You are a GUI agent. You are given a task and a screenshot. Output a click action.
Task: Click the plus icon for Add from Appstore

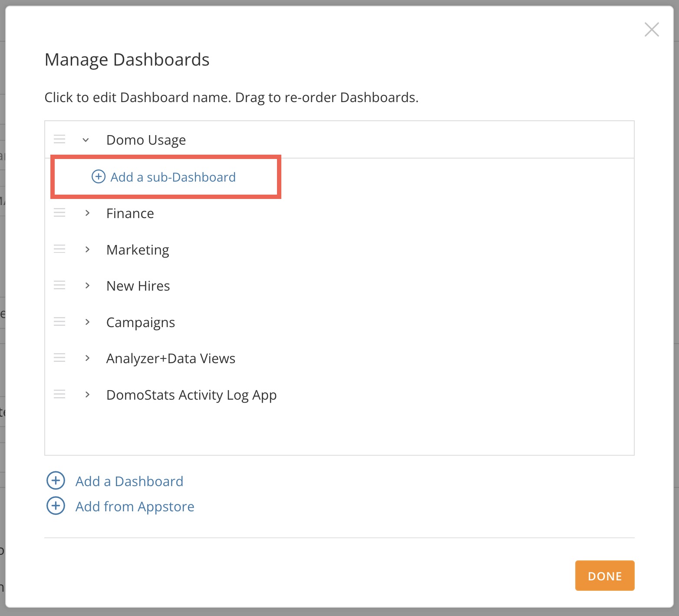(56, 506)
